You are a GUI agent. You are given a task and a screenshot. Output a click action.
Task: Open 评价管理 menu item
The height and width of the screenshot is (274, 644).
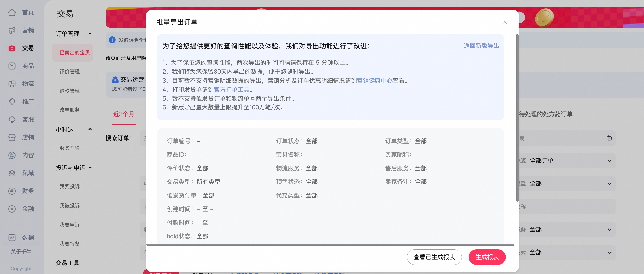(x=70, y=72)
